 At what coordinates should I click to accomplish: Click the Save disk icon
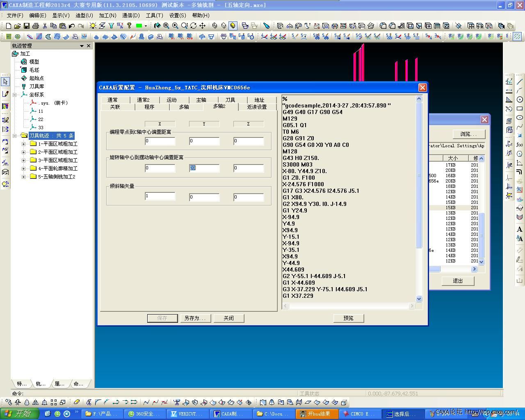click(x=26, y=25)
